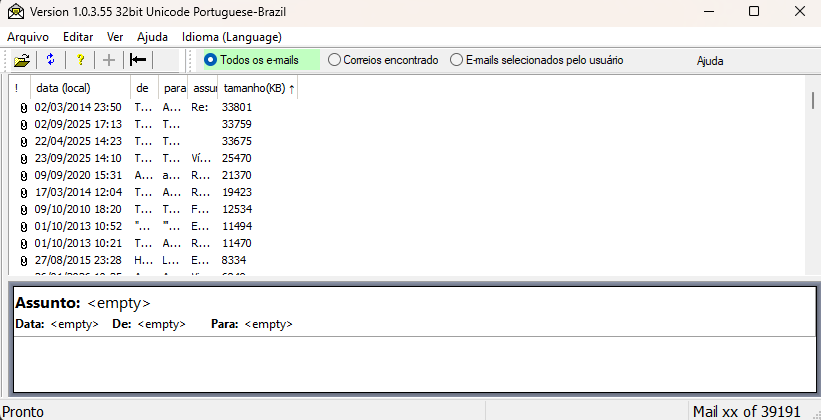
Task: Click the go-to-first arrow toolbar icon
Action: coord(139,60)
